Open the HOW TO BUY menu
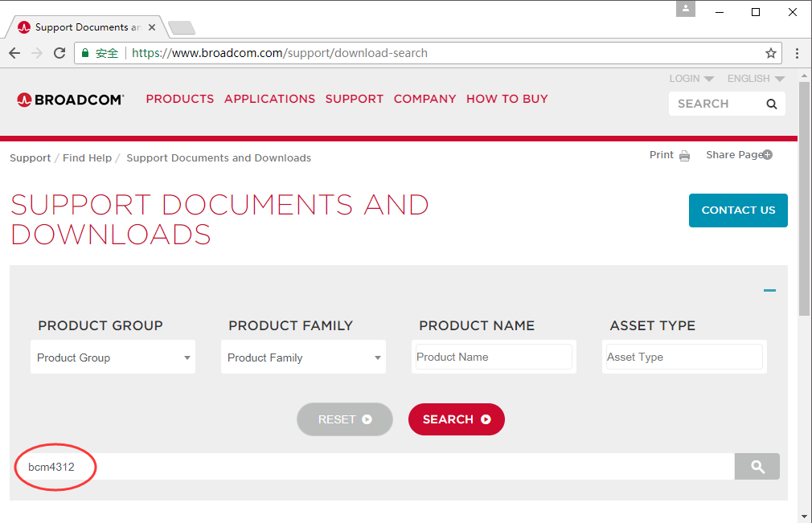The height and width of the screenshot is (523, 812). click(507, 99)
